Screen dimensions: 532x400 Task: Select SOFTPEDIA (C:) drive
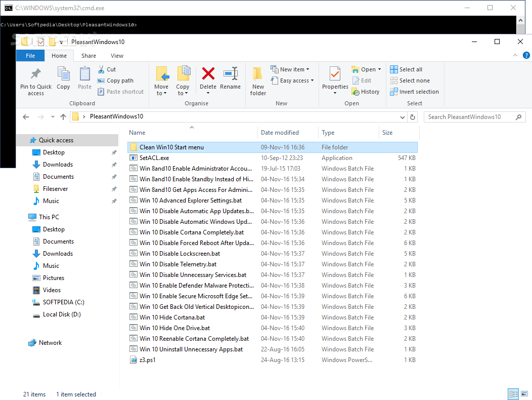pos(63,302)
